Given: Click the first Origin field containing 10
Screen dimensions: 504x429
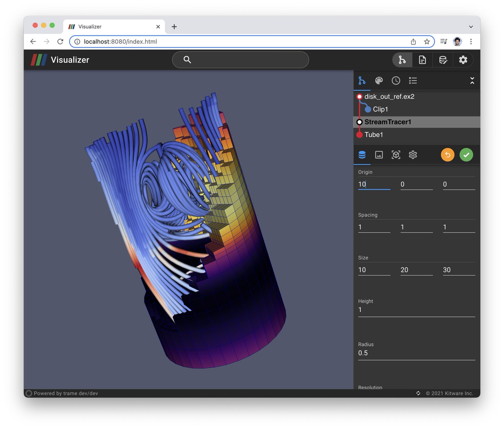Looking at the screenshot, I should pos(374,184).
